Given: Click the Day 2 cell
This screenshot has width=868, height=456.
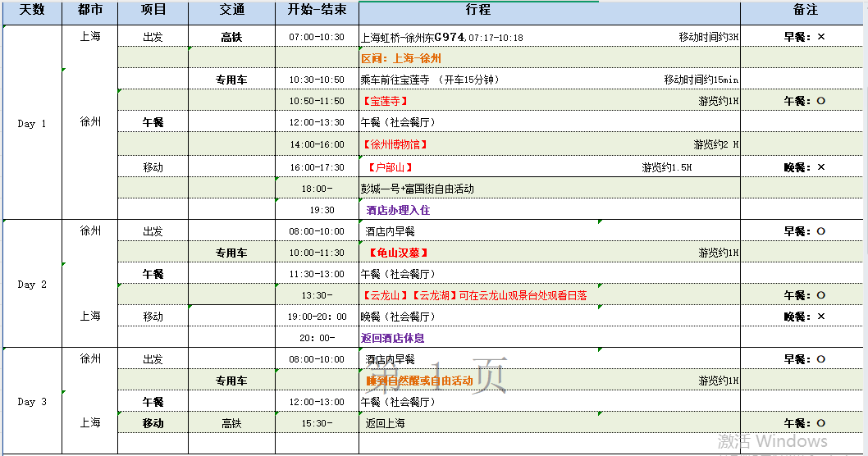Looking at the screenshot, I should [x=32, y=285].
